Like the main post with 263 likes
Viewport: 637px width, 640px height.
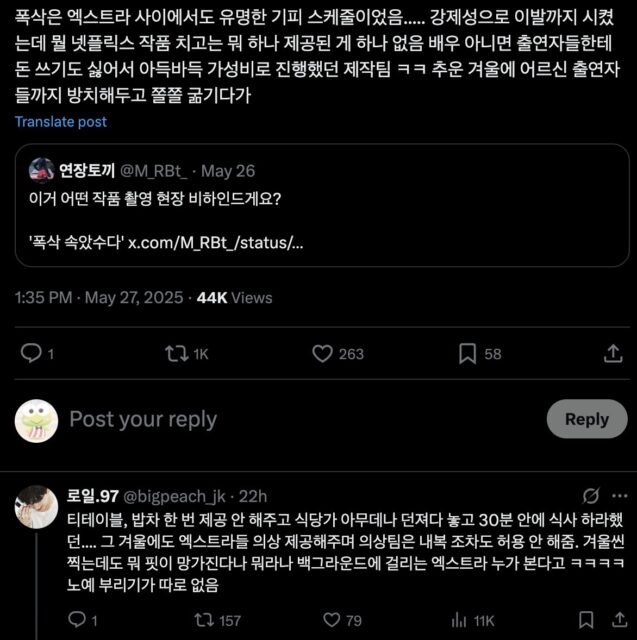(322, 353)
